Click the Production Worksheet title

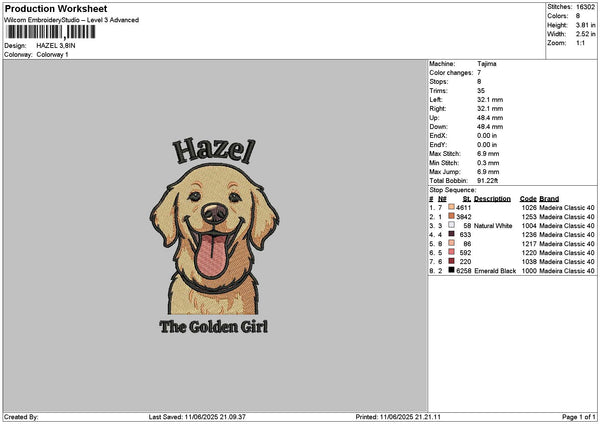pyautogui.click(x=56, y=8)
